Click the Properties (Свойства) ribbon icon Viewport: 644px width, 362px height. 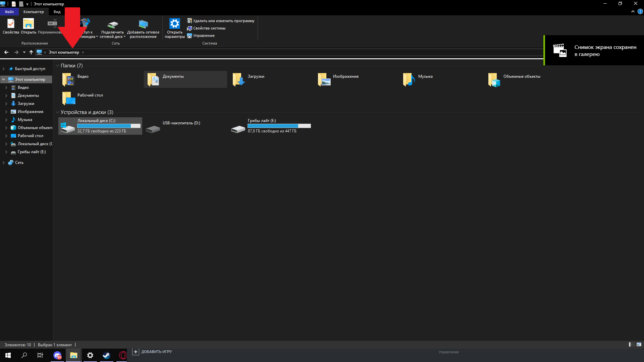click(11, 24)
